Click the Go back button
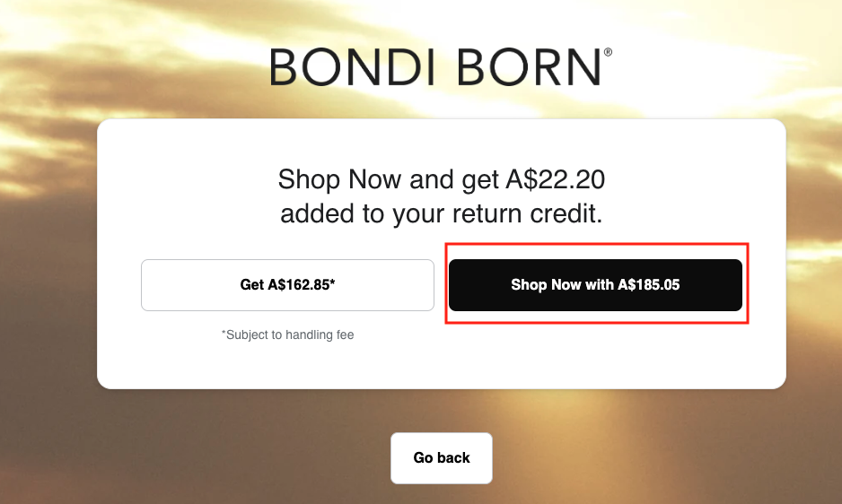This screenshot has height=504, width=842. pos(442,458)
